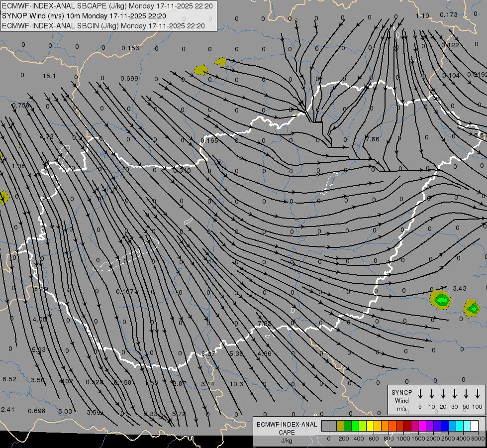Click the 8.29 value on the map
Screen dimensions: 487x448
point(41,289)
